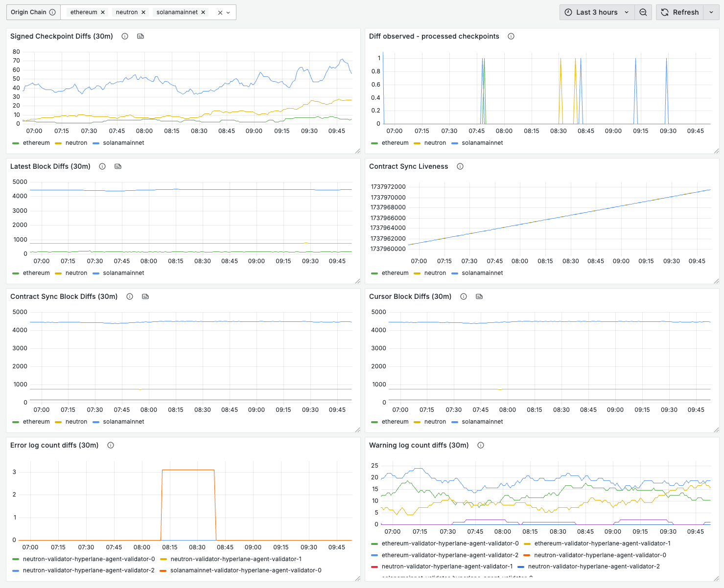Click resize handle of Error log count diffs panel
This screenshot has height=588, width=724.
pos(357,579)
